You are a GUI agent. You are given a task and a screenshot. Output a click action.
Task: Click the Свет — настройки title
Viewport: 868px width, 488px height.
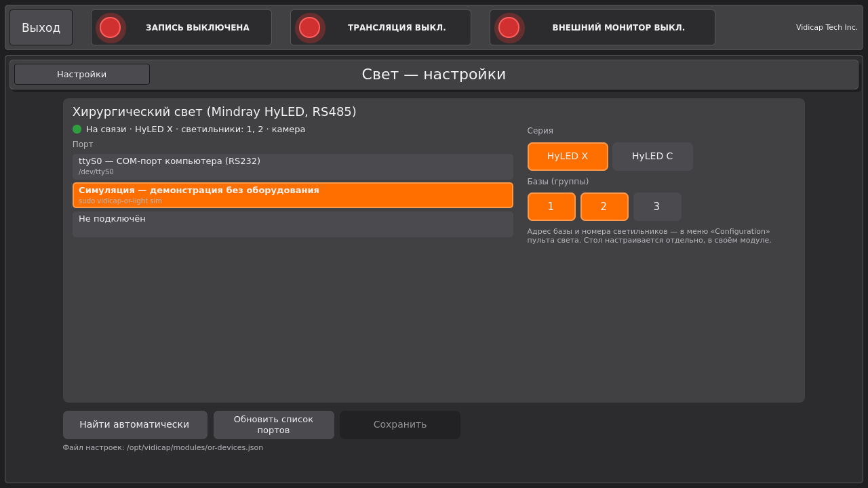point(434,75)
